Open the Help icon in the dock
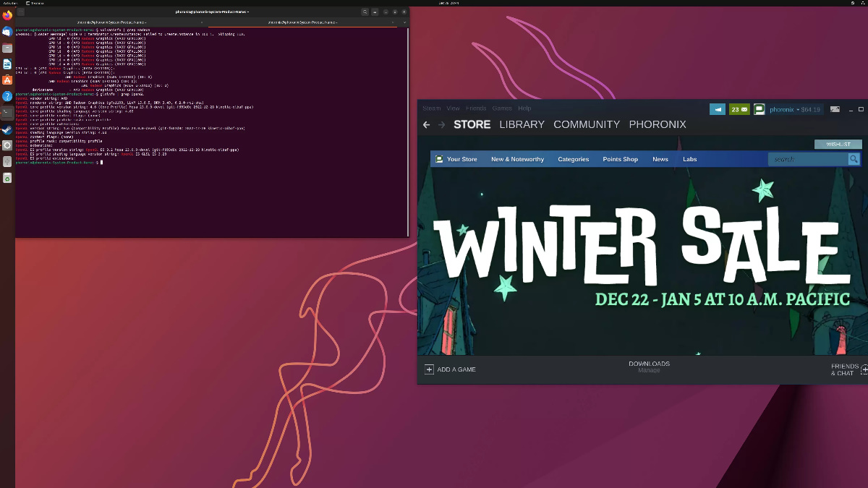 (7, 95)
